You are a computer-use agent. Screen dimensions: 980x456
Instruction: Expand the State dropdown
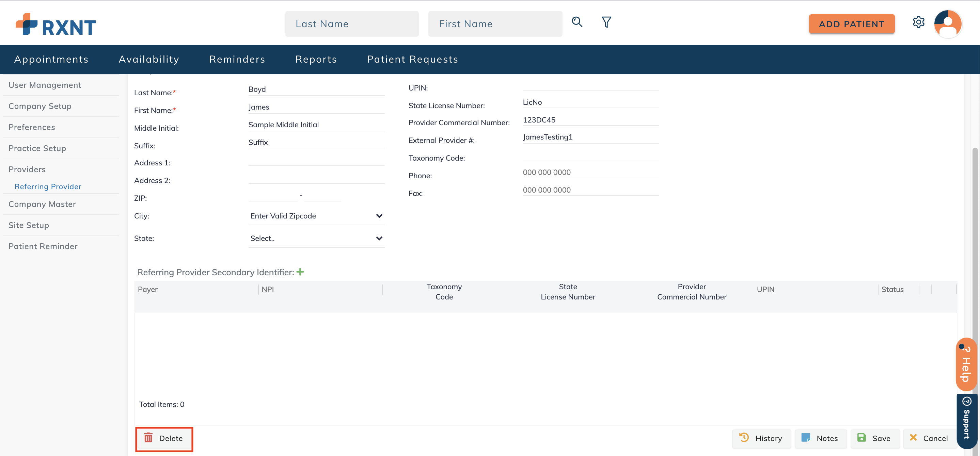coord(317,239)
